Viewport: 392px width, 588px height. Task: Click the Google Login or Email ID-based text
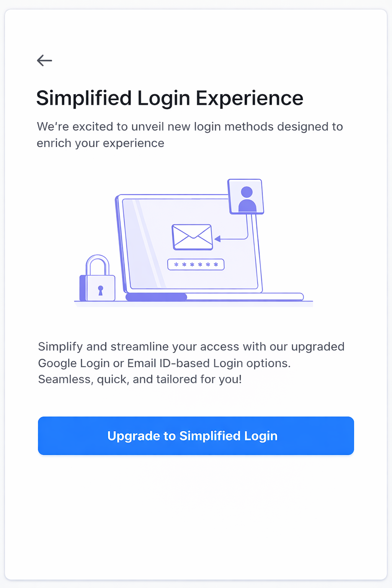[x=165, y=363]
